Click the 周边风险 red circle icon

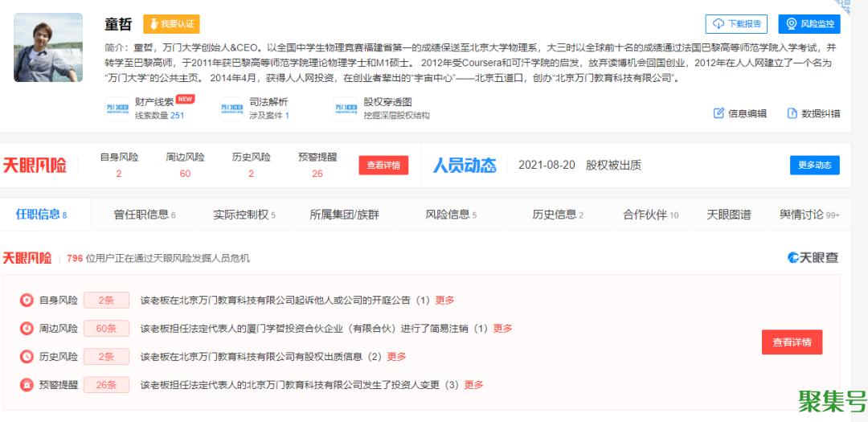27,329
